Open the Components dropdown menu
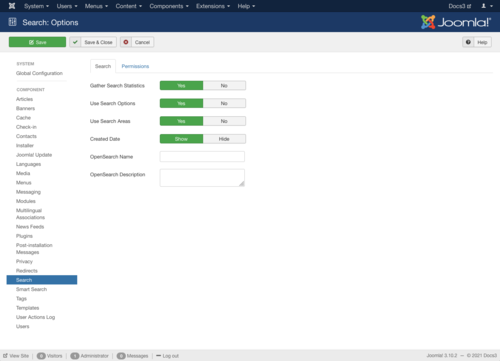This screenshot has height=361, width=500. [x=169, y=6]
